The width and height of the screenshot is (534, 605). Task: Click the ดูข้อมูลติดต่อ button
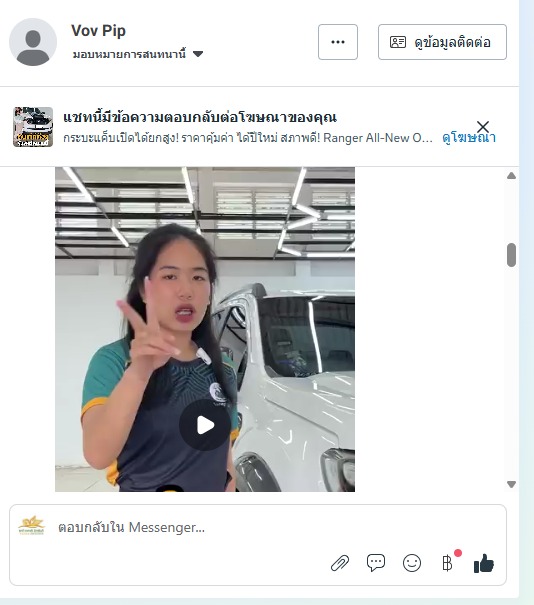tap(442, 42)
